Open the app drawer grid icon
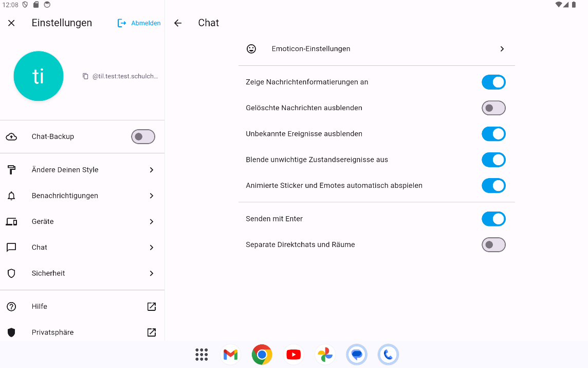588x368 pixels. click(202, 355)
